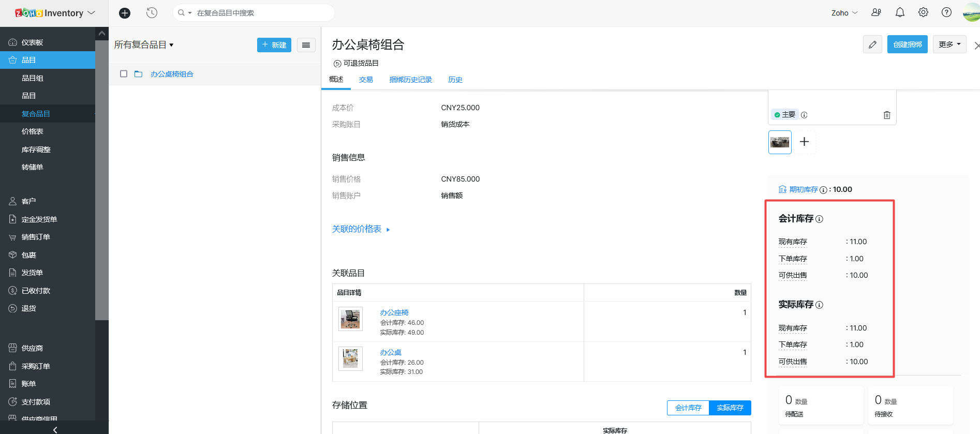Switch to the 交易 tab
Image resolution: width=980 pixels, height=434 pixels.
click(x=366, y=80)
